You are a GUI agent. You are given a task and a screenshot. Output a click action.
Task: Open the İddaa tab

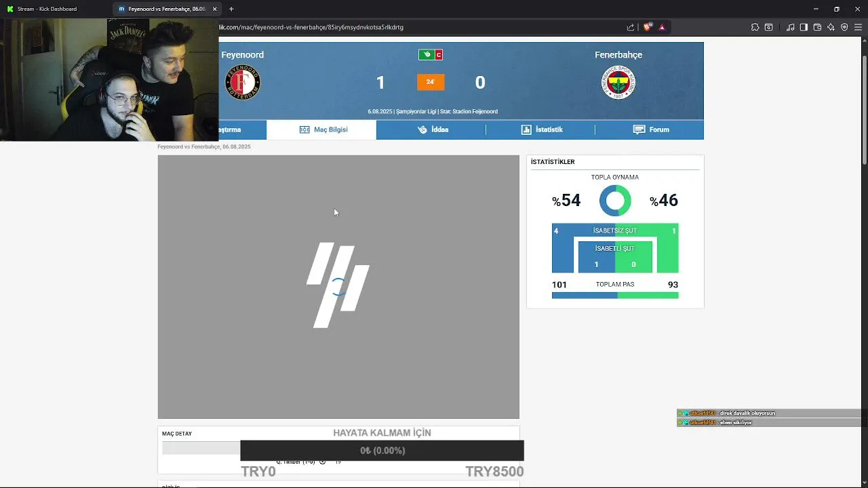click(x=431, y=129)
